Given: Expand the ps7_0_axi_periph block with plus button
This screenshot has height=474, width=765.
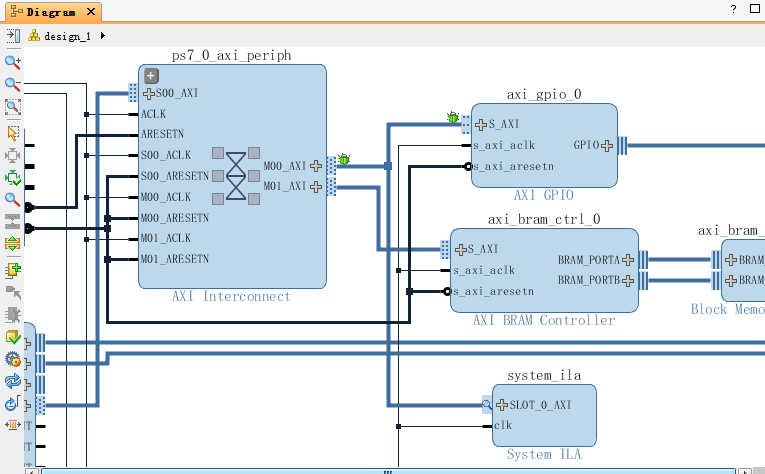Looking at the screenshot, I should pyautogui.click(x=152, y=76).
